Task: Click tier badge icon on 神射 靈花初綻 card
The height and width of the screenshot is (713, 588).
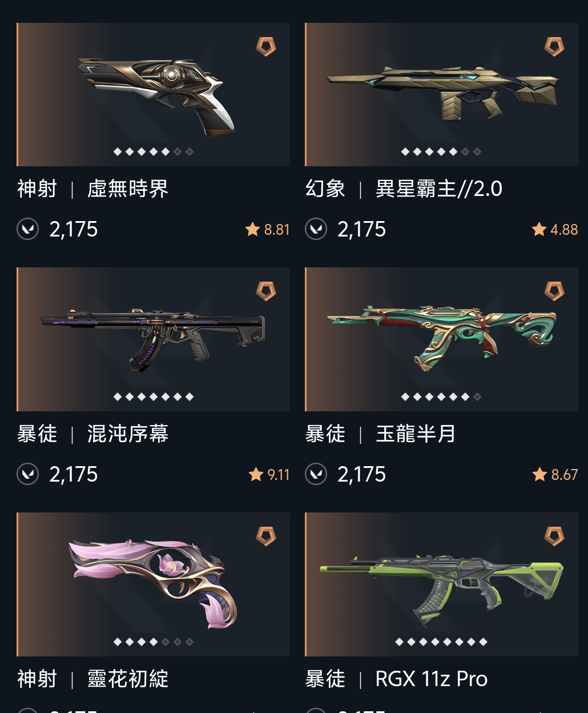Action: 266,536
